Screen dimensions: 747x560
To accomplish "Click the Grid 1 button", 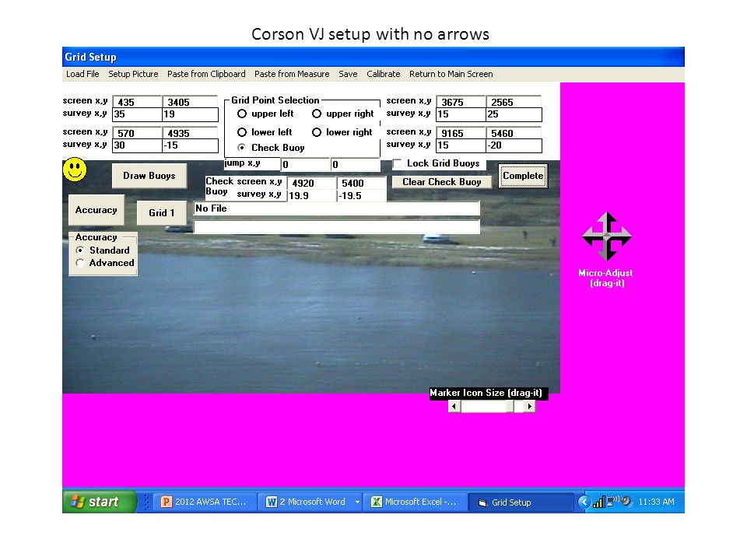I will (162, 213).
